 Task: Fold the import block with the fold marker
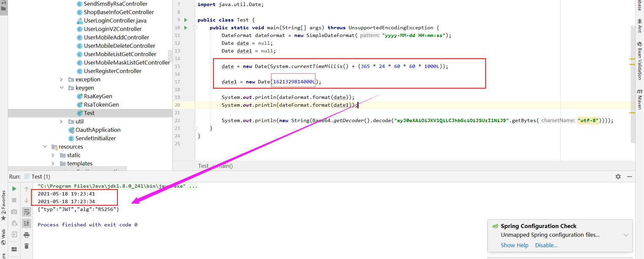(x=195, y=5)
